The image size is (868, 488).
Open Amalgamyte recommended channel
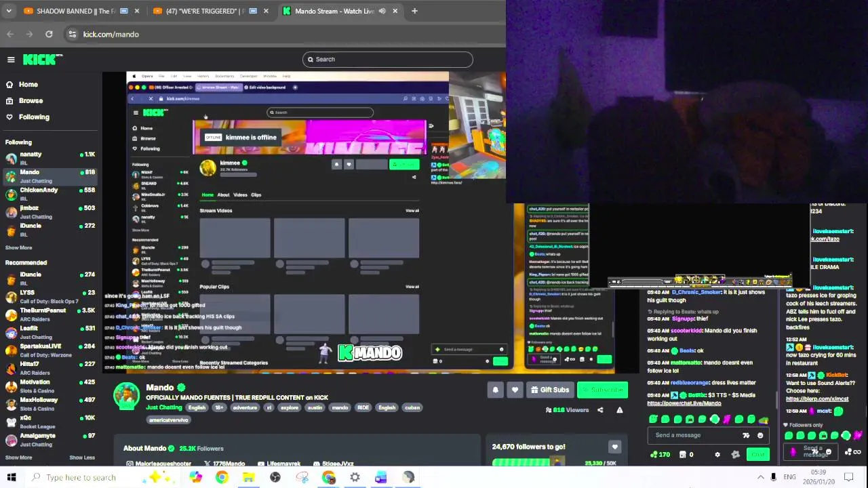[x=50, y=439]
